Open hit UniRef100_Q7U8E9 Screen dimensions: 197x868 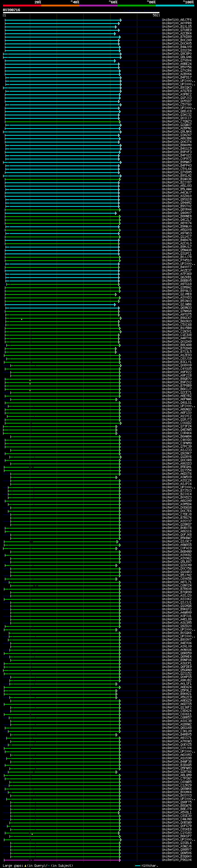[177, 30]
